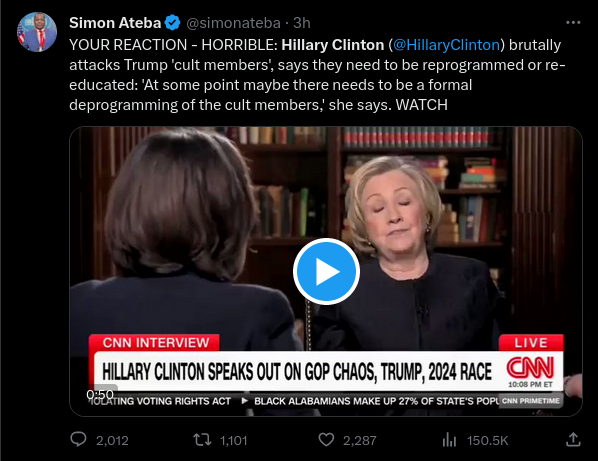Open the three-dot more options menu
Image resolution: width=598 pixels, height=461 pixels.
pos(573,23)
